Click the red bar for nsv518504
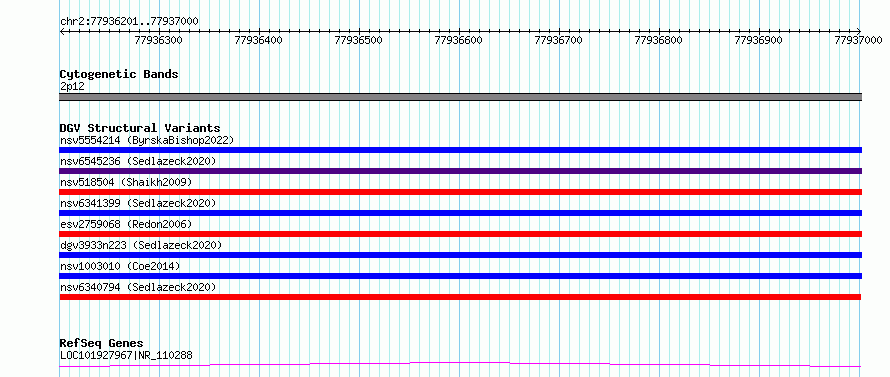 460,192
